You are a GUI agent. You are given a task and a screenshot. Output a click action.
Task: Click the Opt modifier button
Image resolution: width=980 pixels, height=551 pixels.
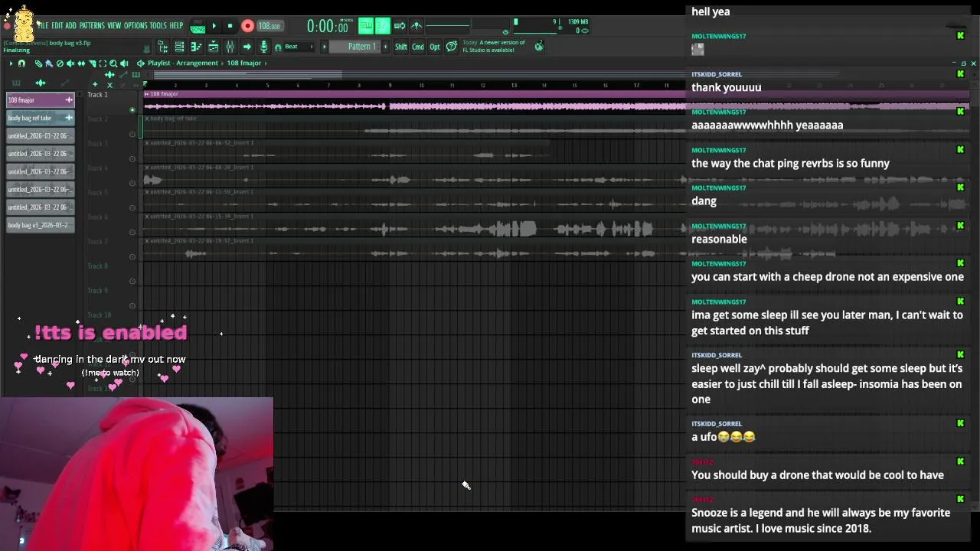[435, 47]
